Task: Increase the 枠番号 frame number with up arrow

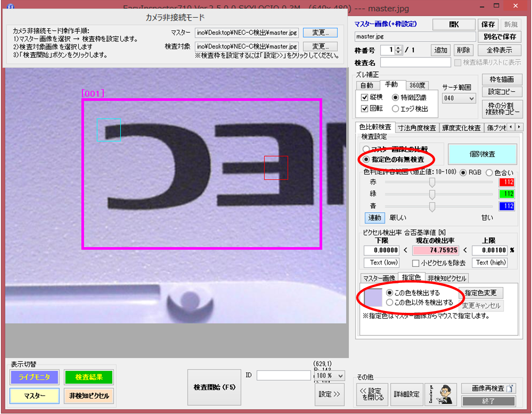Action: click(x=399, y=48)
